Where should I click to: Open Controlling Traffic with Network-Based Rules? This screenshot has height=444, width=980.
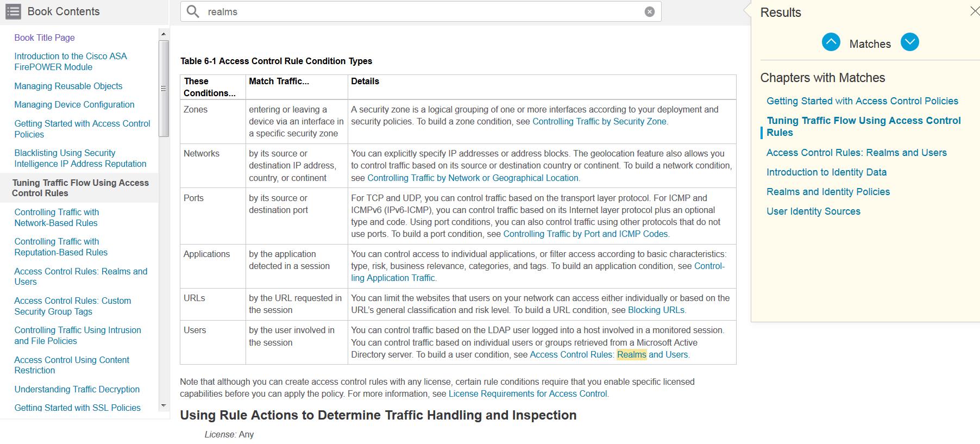point(56,217)
